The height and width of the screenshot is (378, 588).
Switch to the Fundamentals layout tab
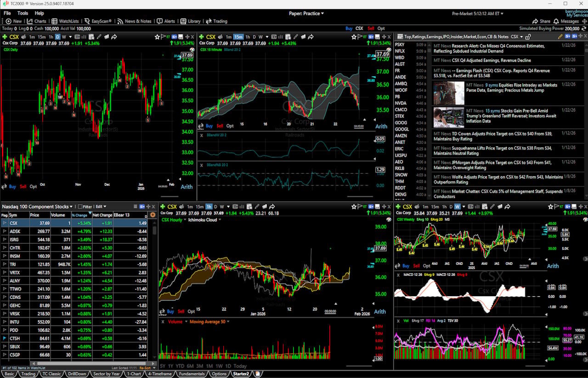[x=192, y=374]
